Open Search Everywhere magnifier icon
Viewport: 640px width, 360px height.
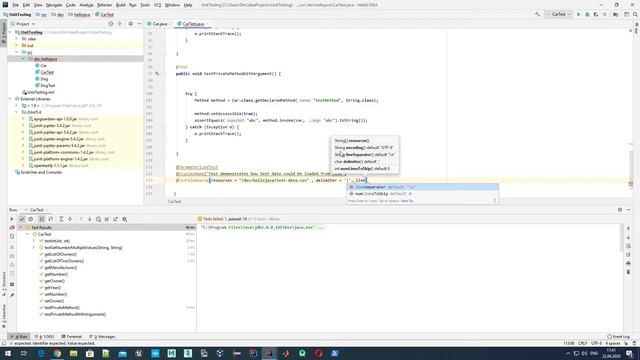(635, 14)
